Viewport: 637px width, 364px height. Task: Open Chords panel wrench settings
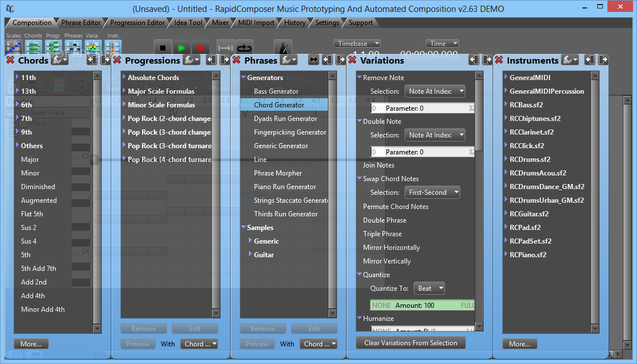(x=60, y=60)
